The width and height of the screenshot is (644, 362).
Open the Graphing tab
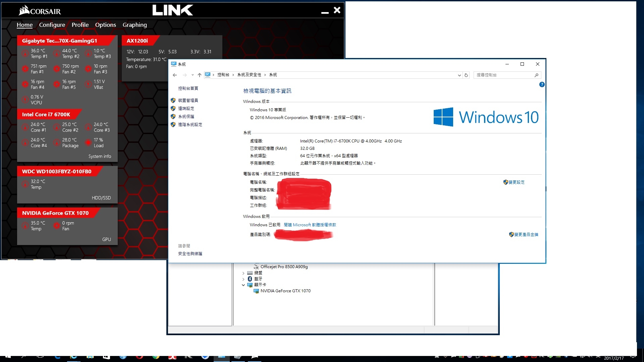click(x=135, y=25)
